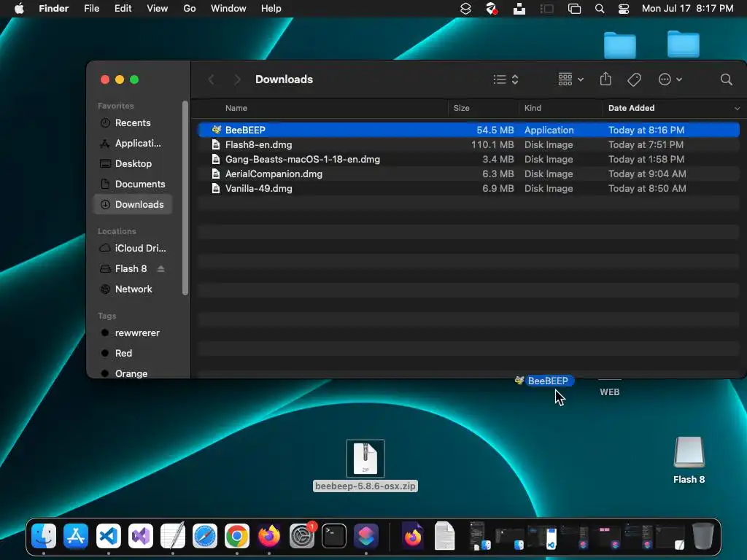The height and width of the screenshot is (560, 747).
Task: Open the File menu
Action: coord(91,9)
